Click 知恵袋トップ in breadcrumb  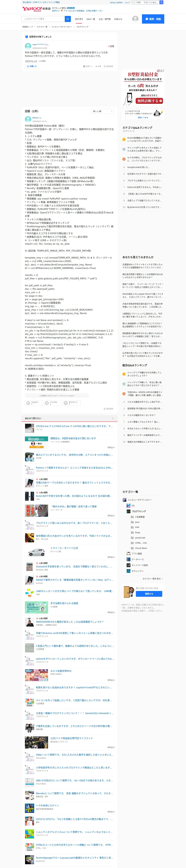pyautogui.click(x=28, y=27)
